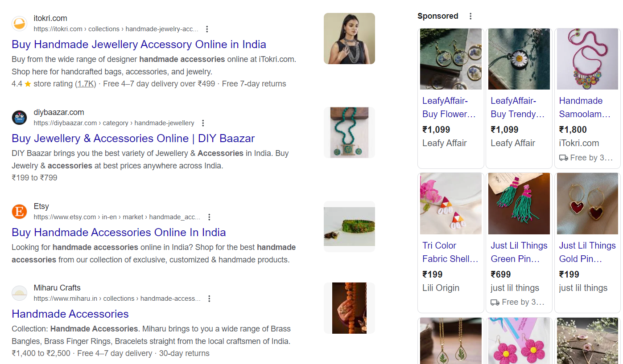The height and width of the screenshot is (364, 623).
Task: Click the model wearing jewellery thumbnail
Action: pos(349,38)
